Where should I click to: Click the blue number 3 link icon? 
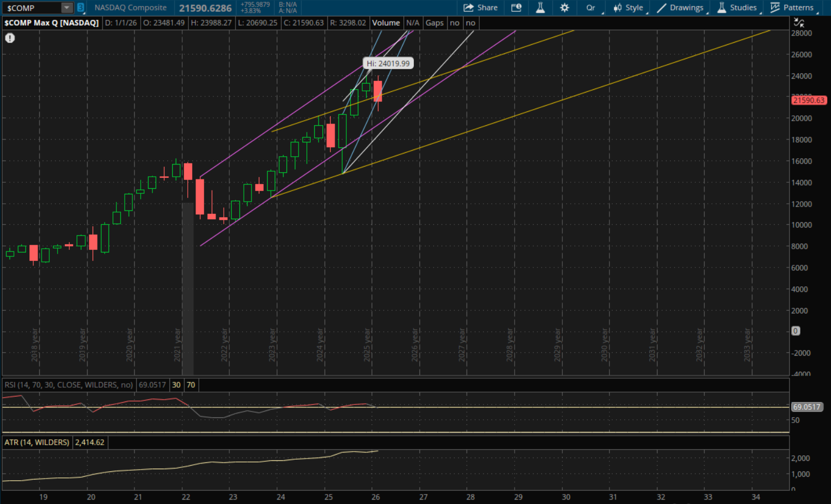click(x=80, y=8)
